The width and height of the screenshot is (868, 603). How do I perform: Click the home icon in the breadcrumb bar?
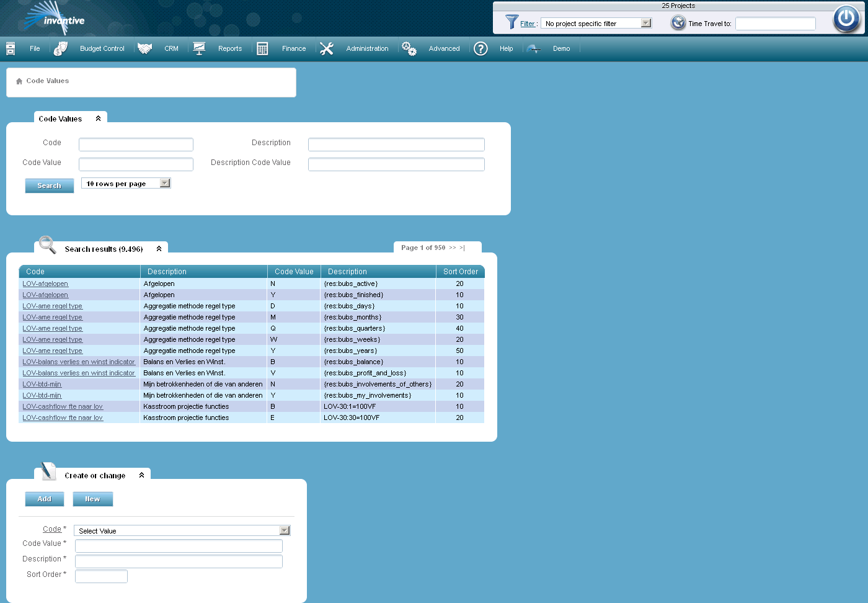[18, 80]
